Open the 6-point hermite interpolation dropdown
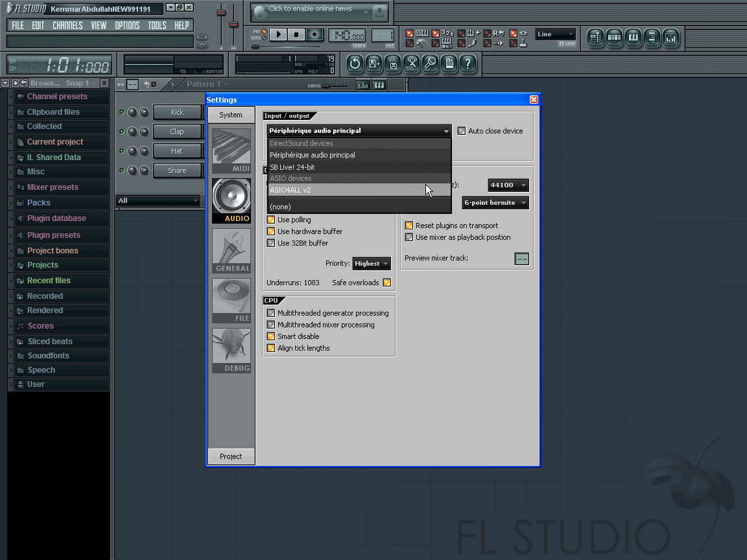This screenshot has height=560, width=747. 495,202
